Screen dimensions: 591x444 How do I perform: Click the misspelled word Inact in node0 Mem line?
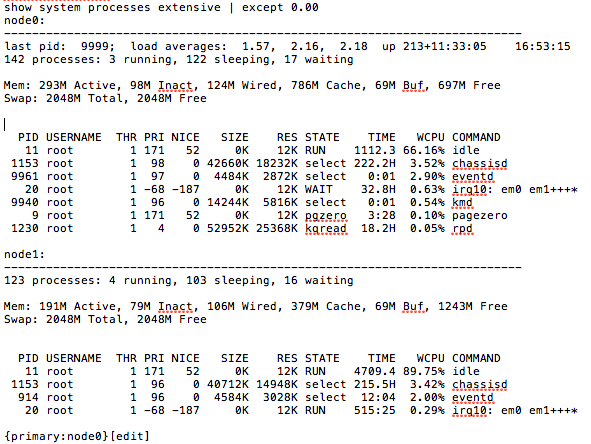tap(175, 86)
